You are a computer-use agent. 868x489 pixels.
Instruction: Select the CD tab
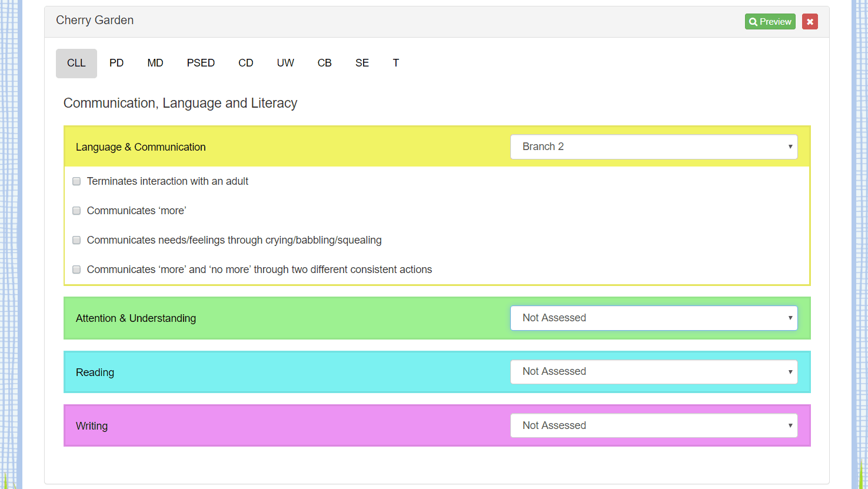click(x=245, y=63)
